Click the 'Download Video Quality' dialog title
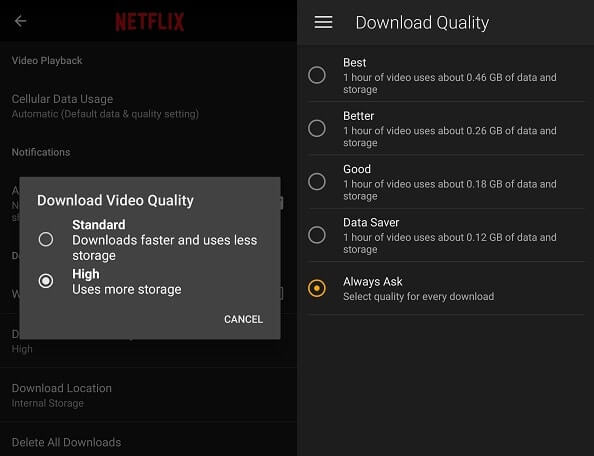This screenshot has width=594, height=456. point(115,200)
